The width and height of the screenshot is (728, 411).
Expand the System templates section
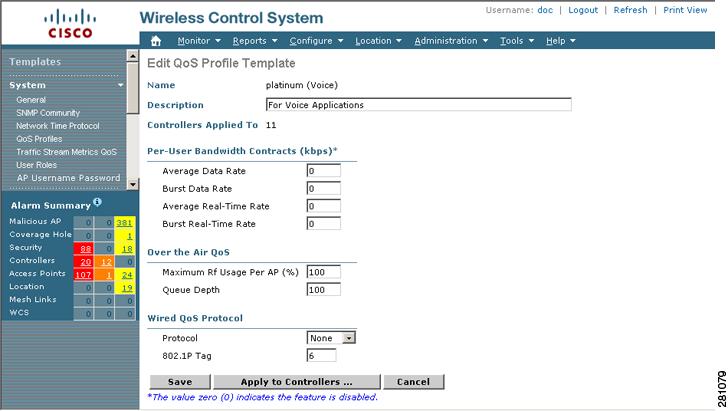tap(66, 85)
